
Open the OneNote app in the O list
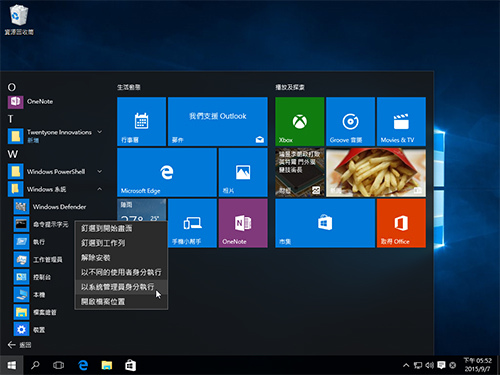31,101
